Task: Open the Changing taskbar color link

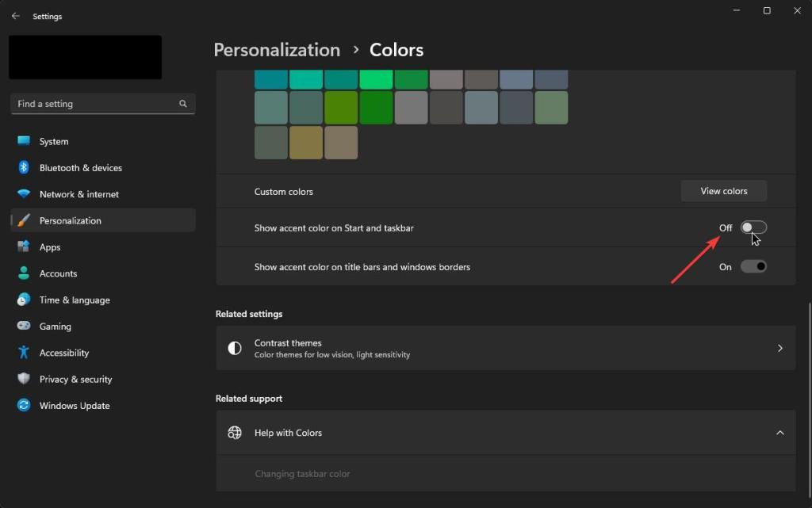Action: click(302, 474)
